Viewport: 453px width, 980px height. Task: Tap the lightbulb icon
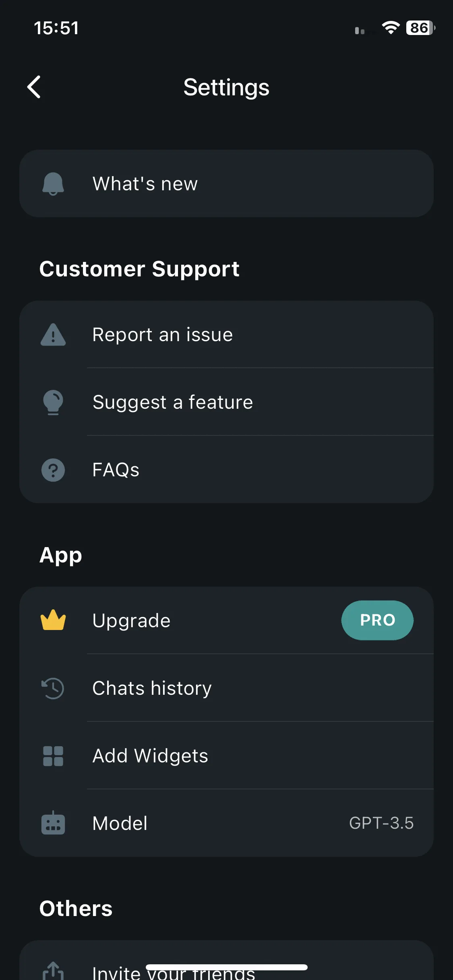click(x=53, y=402)
